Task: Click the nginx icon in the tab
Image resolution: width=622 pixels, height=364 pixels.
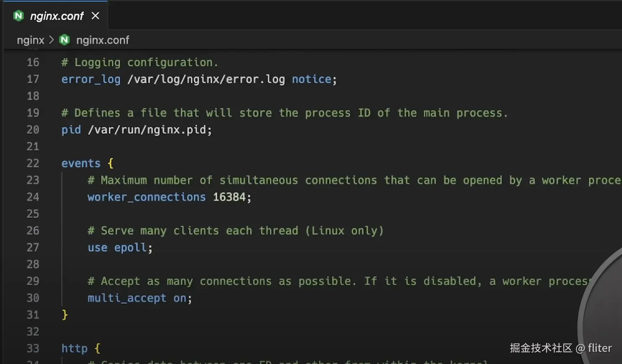Action: pyautogui.click(x=18, y=16)
